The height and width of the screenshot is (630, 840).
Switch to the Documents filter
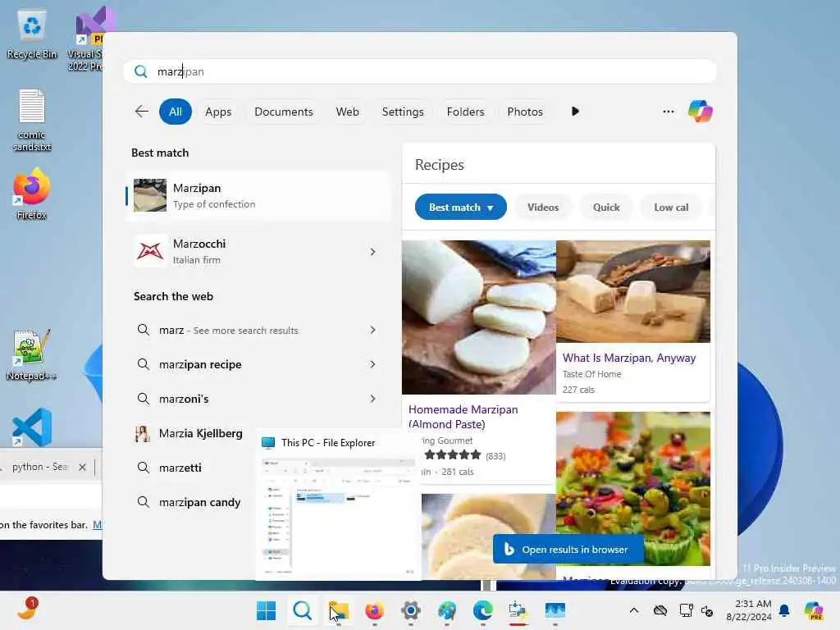point(283,112)
